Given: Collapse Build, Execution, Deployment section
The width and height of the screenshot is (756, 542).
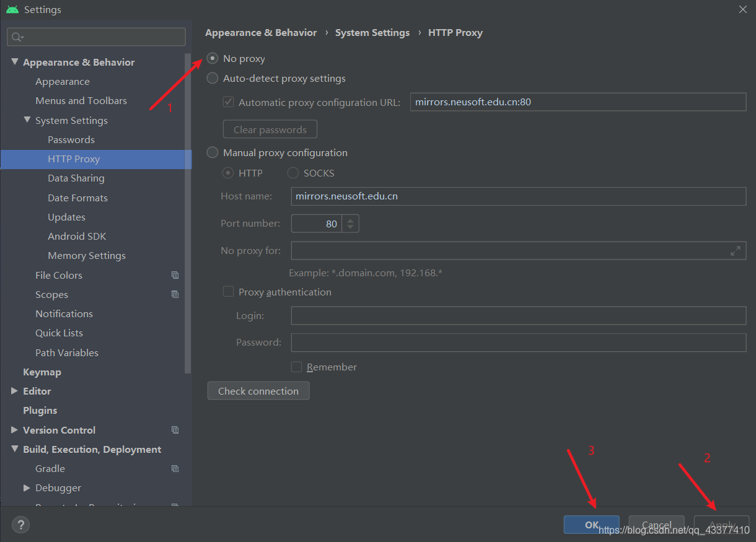Looking at the screenshot, I should pyautogui.click(x=15, y=449).
